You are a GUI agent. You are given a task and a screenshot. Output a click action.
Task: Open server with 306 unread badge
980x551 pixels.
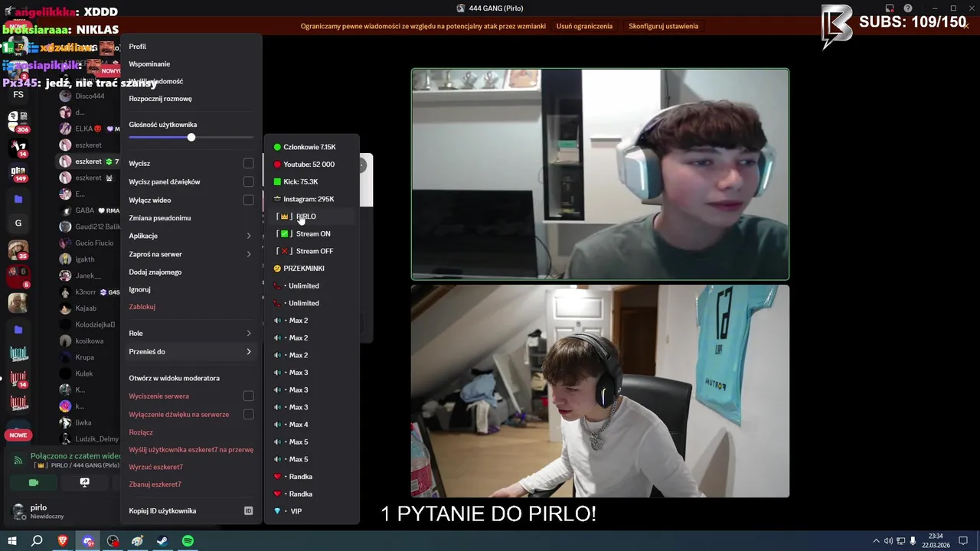pos(18,120)
